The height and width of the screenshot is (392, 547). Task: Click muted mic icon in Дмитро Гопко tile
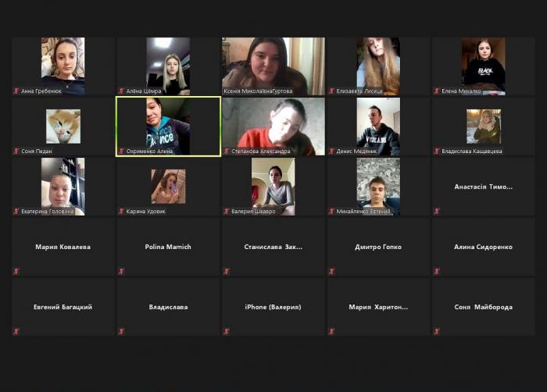click(331, 271)
